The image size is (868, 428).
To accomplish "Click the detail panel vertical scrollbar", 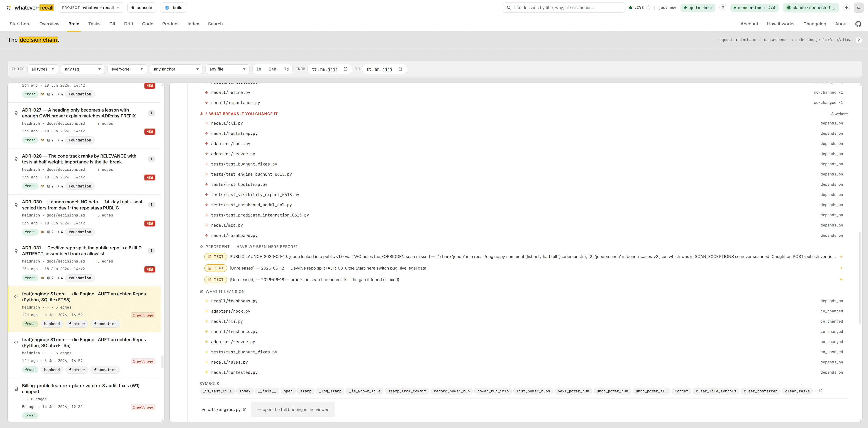I will click(860, 278).
